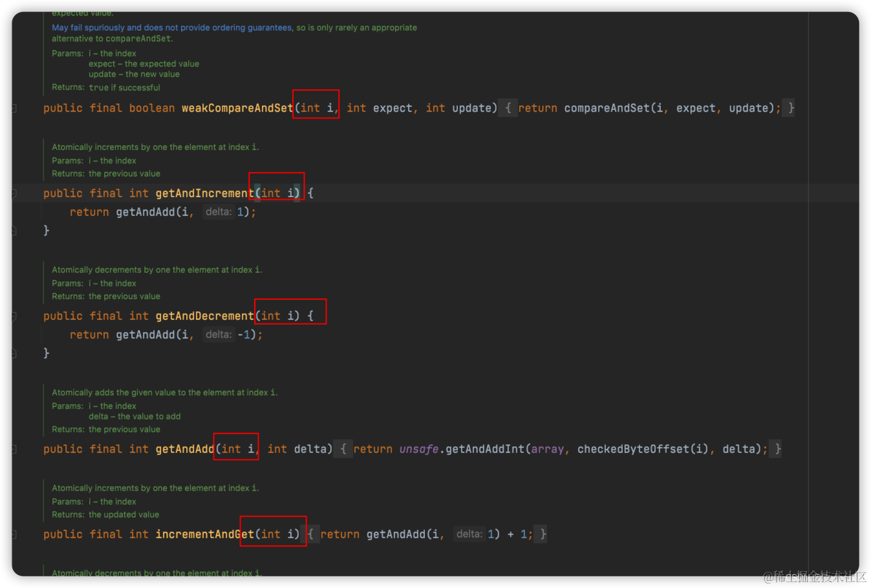871x588 pixels.
Task: Click doc line 'Atomically increments' above getAndIncrement
Action: 155,147
